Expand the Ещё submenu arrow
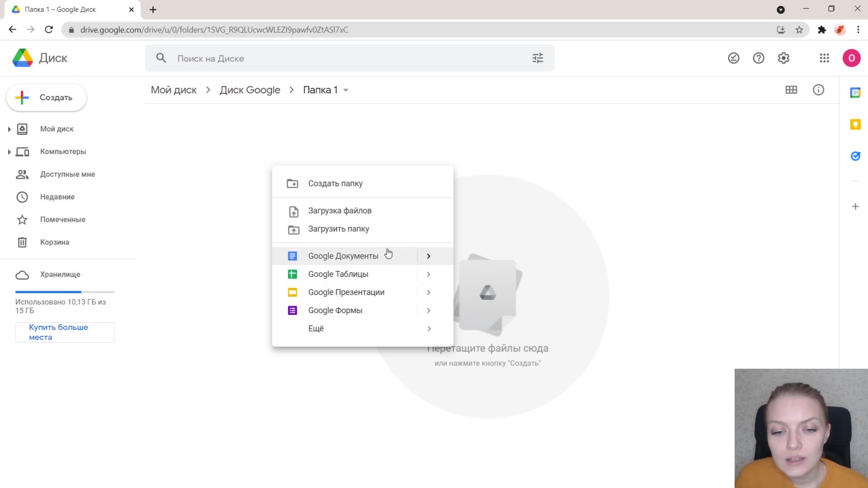868x488 pixels. click(x=429, y=328)
